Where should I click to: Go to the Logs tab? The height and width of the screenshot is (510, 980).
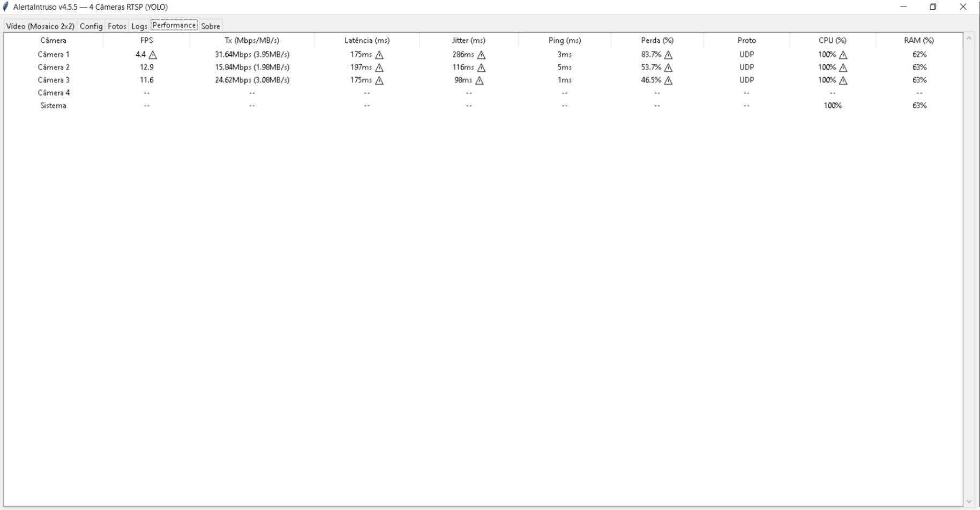click(x=139, y=26)
